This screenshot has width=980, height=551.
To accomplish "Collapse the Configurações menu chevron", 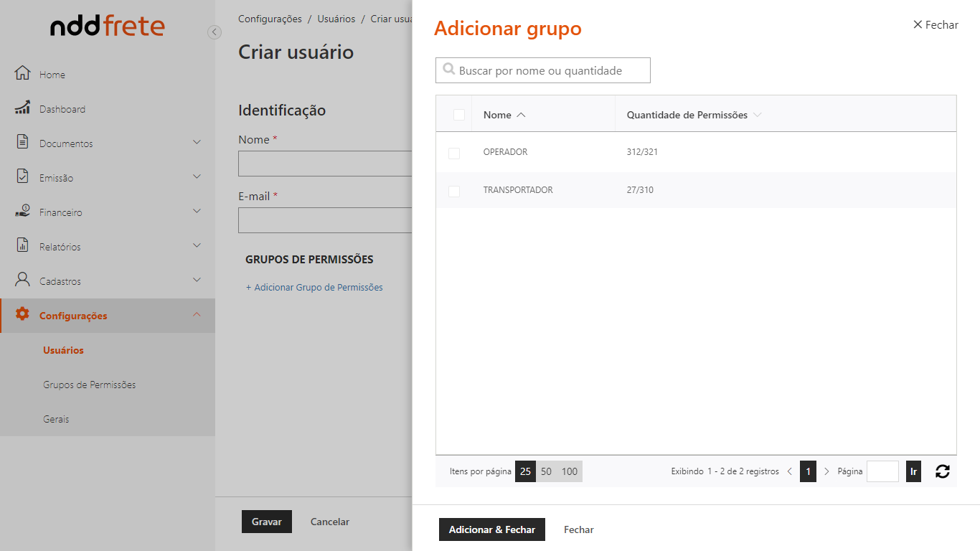I will (x=197, y=314).
